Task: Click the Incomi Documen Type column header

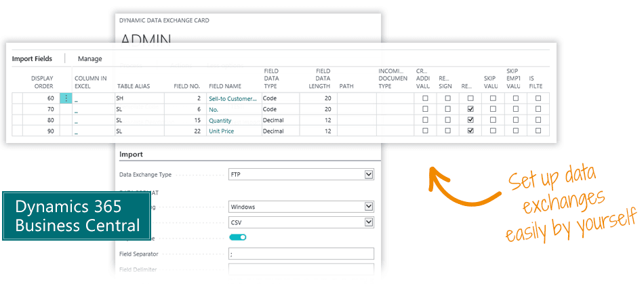Action: click(393, 79)
